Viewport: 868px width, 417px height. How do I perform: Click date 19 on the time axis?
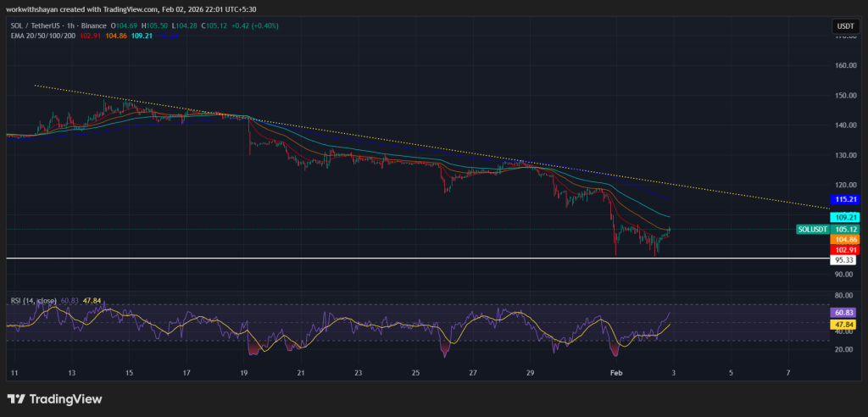click(244, 372)
